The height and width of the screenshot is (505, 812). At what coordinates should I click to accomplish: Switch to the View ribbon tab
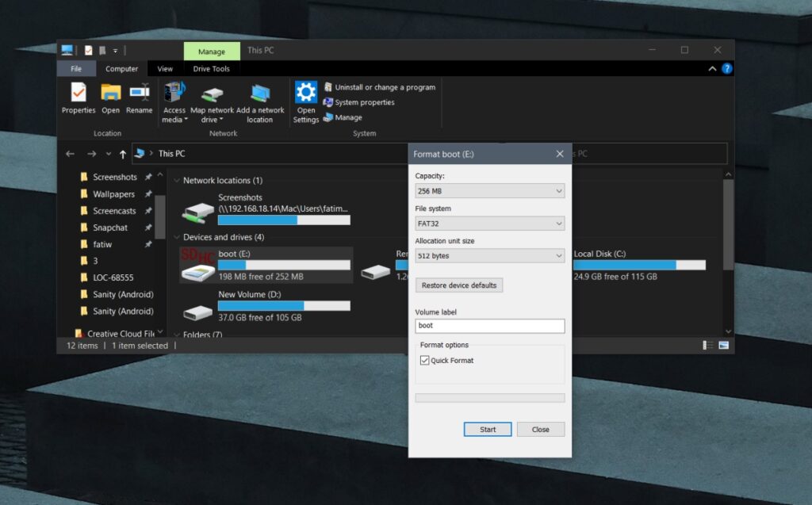(x=165, y=68)
